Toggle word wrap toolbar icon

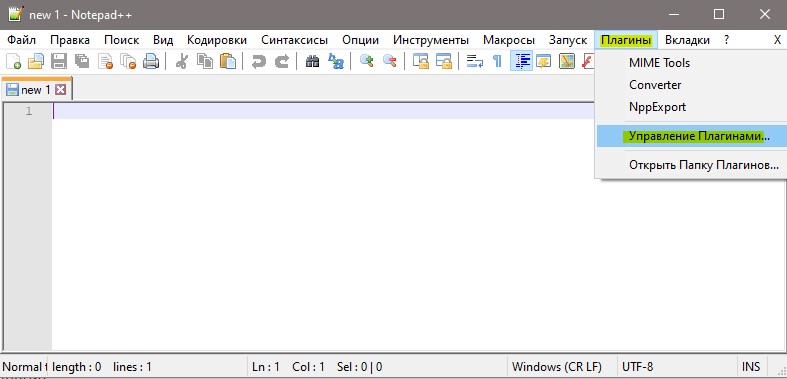coord(474,61)
